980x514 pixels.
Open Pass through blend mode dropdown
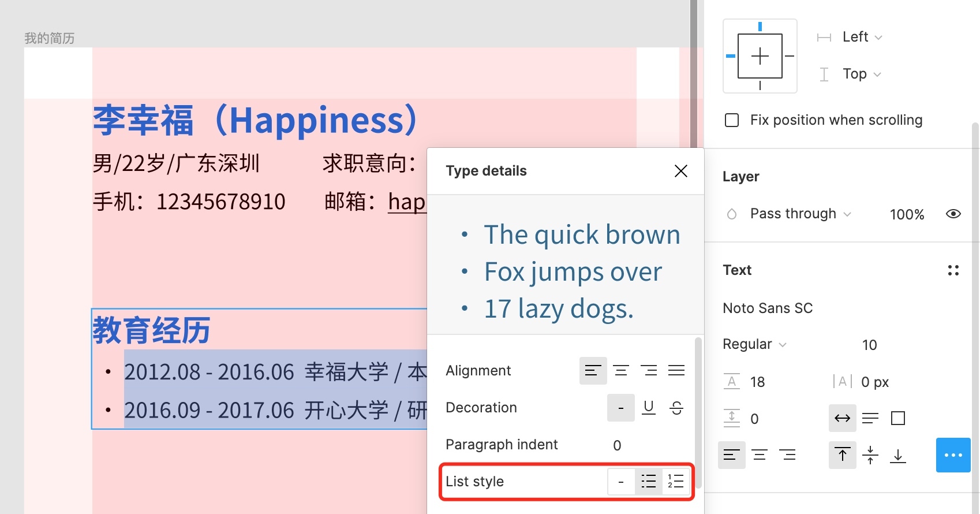pyautogui.click(x=800, y=214)
